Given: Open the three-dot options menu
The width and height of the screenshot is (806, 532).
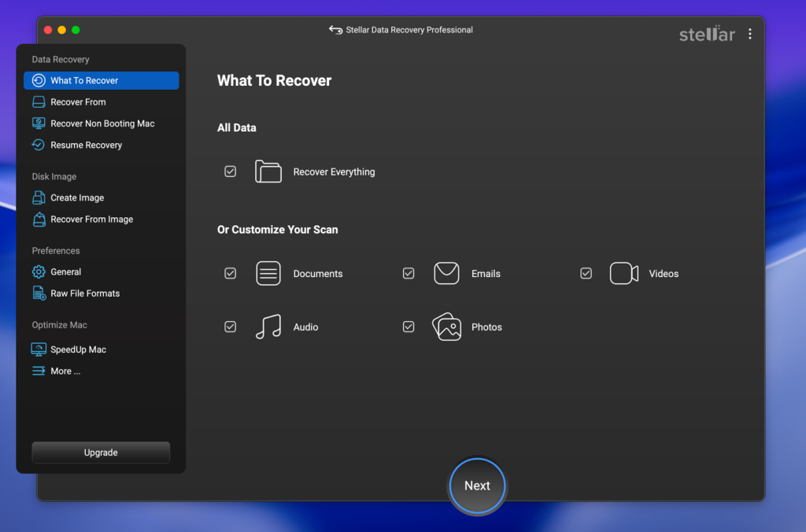Looking at the screenshot, I should (x=750, y=34).
